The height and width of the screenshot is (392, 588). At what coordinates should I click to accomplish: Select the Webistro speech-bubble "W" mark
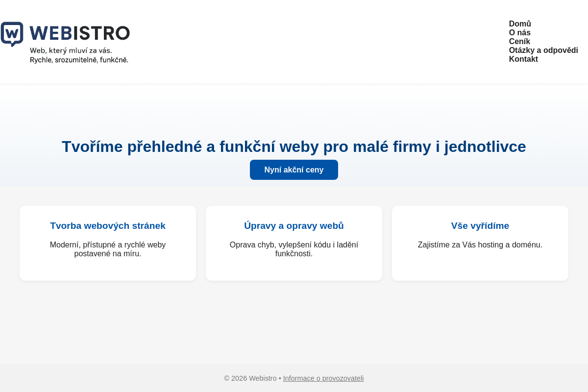pyautogui.click(x=11, y=33)
